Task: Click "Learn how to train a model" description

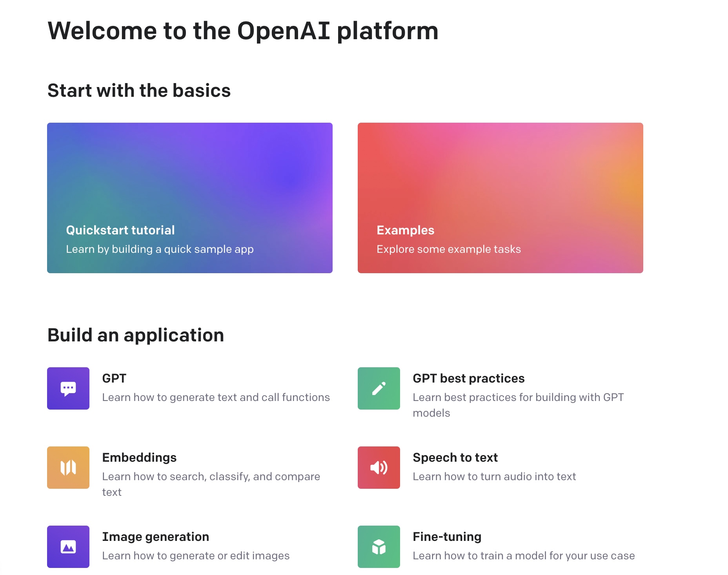Action: point(524,556)
